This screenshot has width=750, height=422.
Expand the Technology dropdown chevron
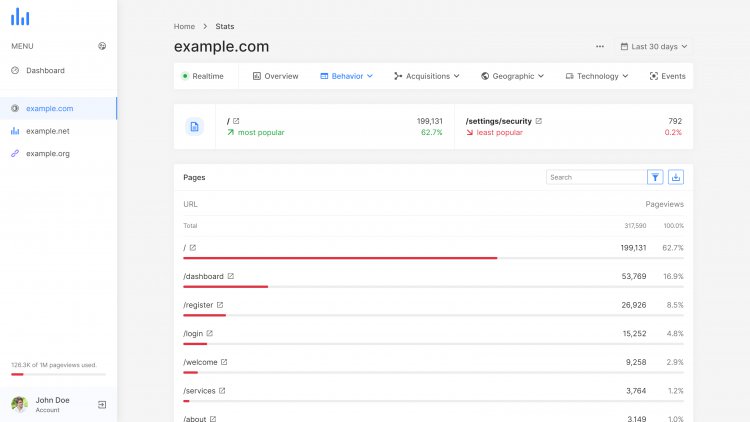pos(625,76)
